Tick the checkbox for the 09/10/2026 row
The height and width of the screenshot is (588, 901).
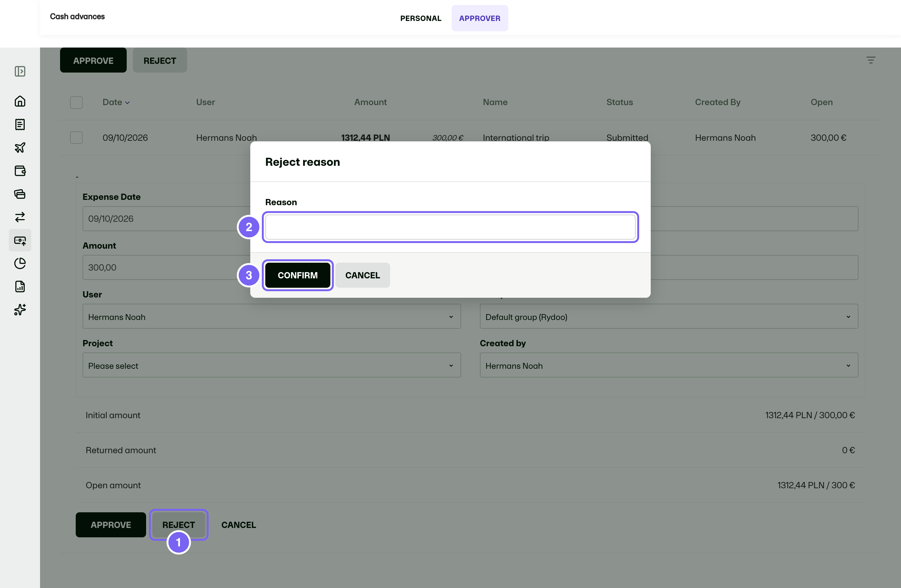tap(76, 137)
